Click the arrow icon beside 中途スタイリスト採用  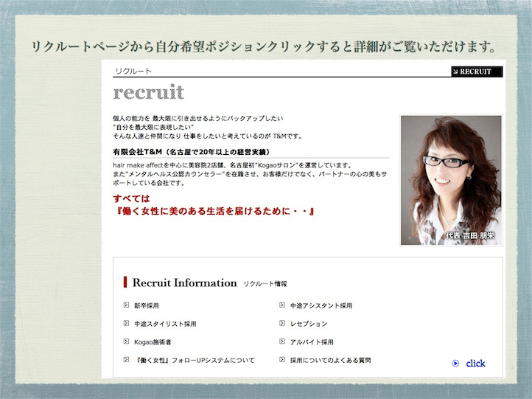tap(126, 324)
